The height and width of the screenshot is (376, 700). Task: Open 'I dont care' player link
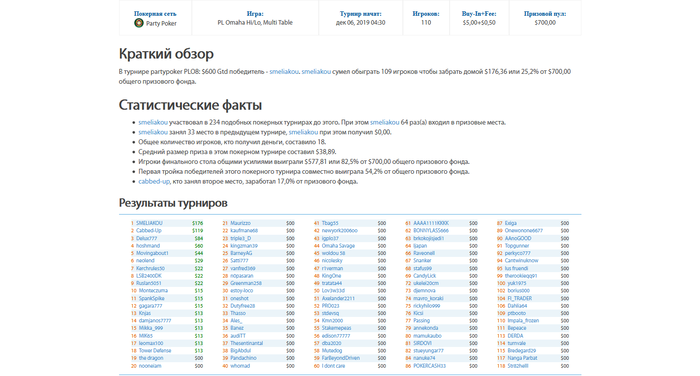[x=333, y=366]
